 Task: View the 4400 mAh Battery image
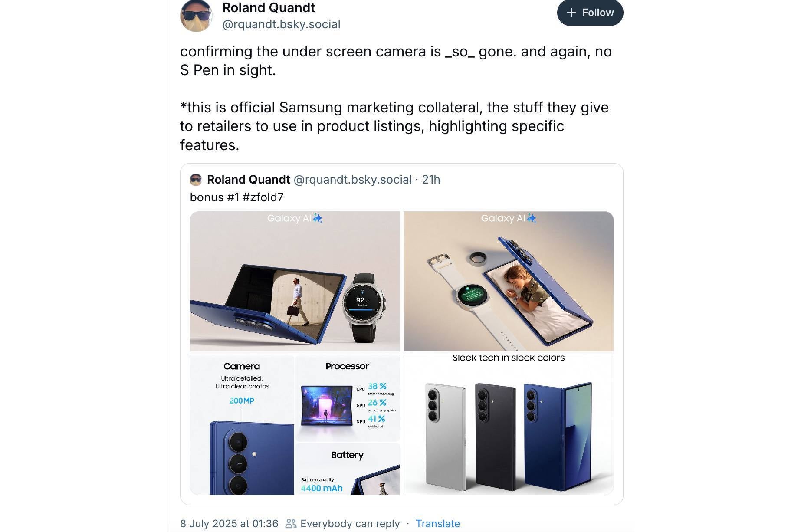pos(347,469)
